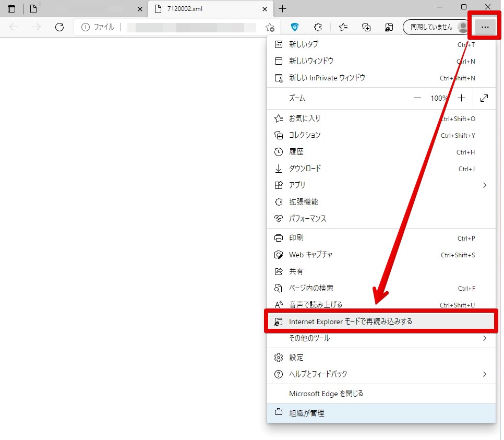504x440 pixels.
Task: Open 履歴 menu item
Action: pos(381,152)
